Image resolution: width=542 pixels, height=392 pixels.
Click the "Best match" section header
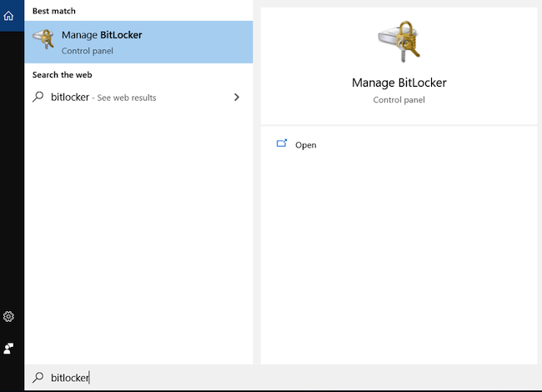(54, 11)
